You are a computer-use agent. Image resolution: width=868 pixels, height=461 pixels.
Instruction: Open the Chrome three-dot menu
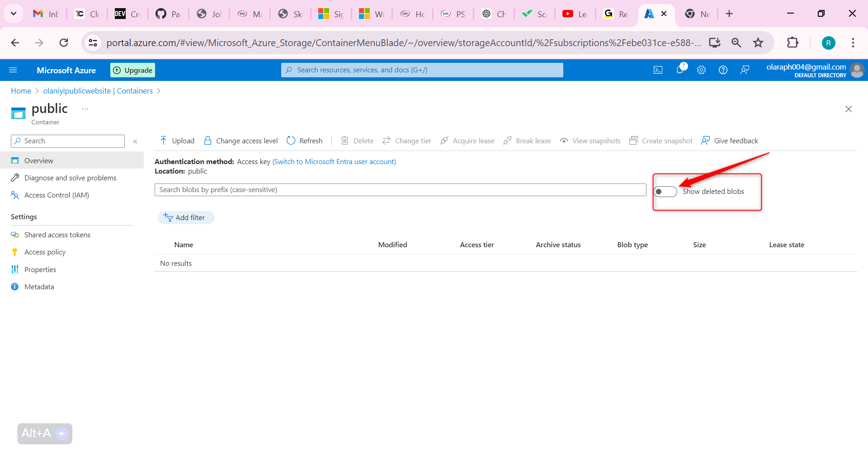click(853, 42)
